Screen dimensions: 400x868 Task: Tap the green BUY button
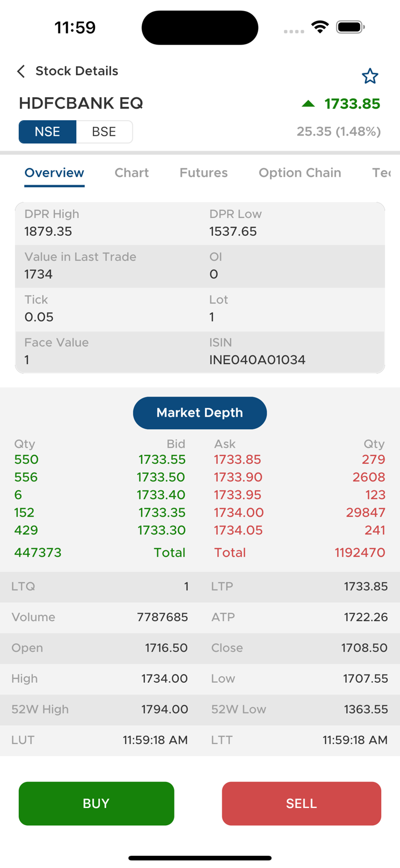click(x=96, y=803)
